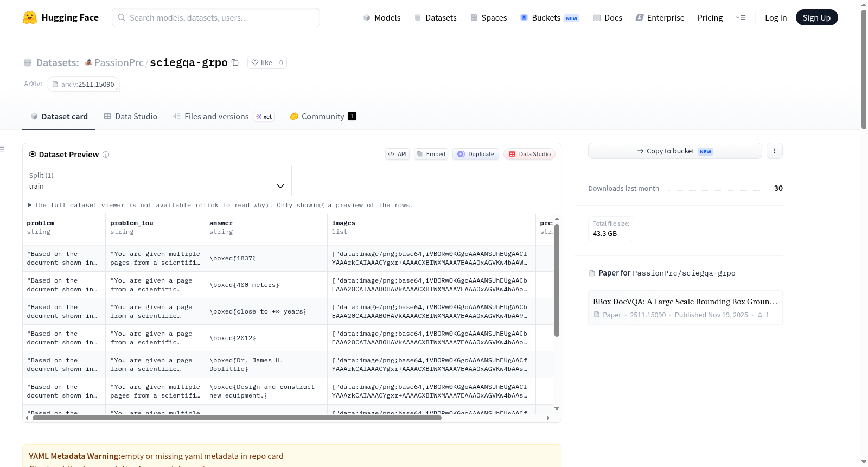Viewport: 868px width, 467px height.
Task: Click the like count 0
Action: (281, 62)
